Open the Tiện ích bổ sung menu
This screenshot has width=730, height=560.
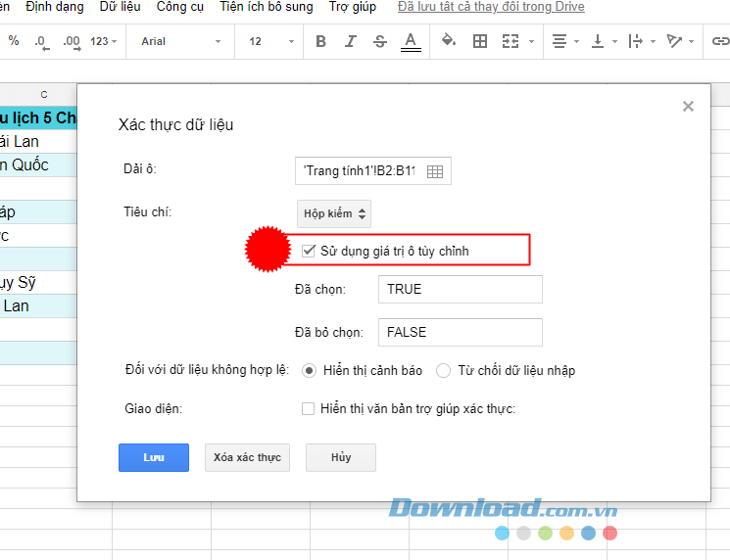[267, 7]
